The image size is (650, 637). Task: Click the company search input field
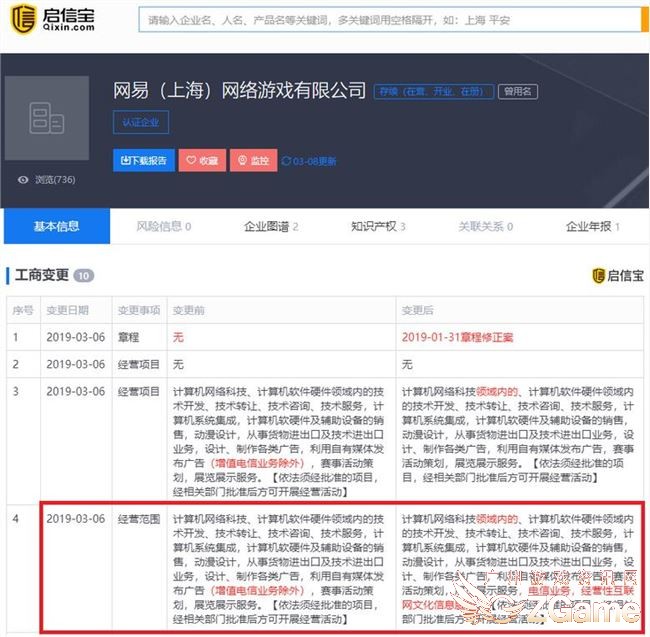(x=390, y=19)
